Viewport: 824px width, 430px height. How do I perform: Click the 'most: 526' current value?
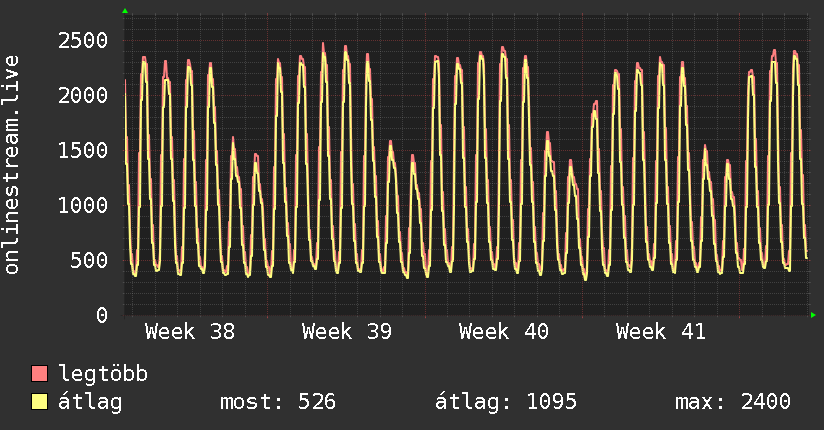click(278, 402)
